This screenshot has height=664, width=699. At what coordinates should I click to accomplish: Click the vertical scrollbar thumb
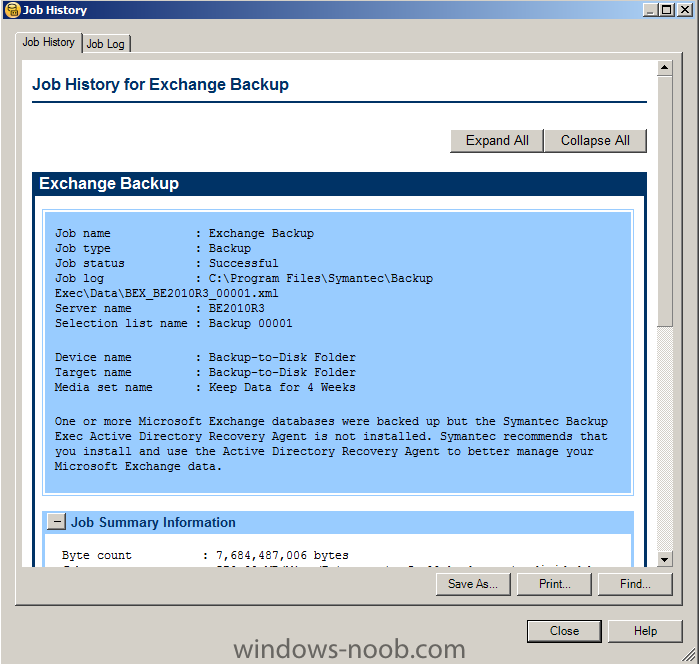pos(665,202)
